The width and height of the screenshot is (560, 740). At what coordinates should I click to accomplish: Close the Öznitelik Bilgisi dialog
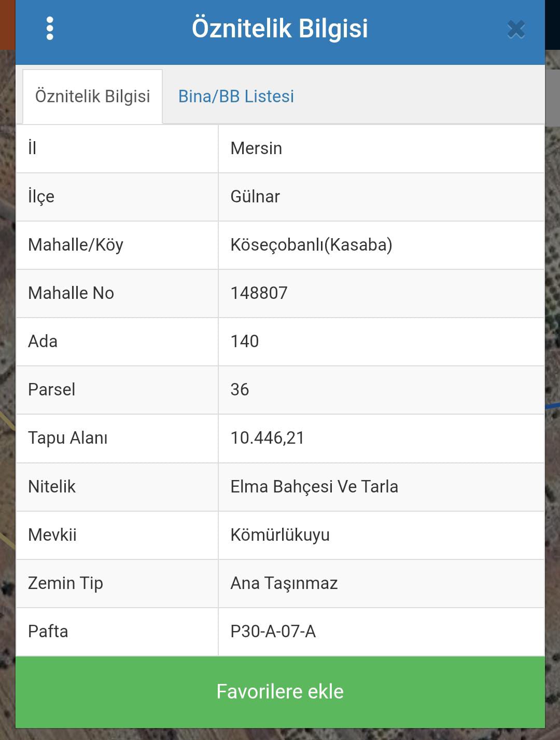coord(516,30)
